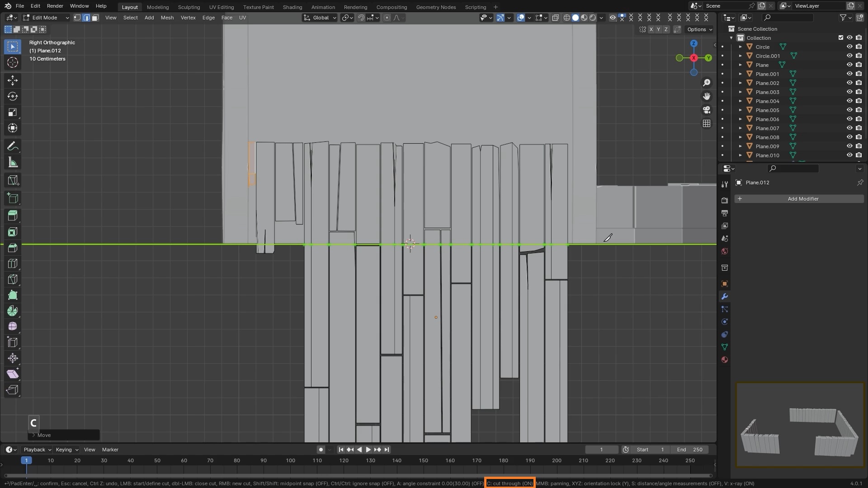Click the timeline horizontal scrollbar
This screenshot has height=488, width=868.
click(358, 475)
